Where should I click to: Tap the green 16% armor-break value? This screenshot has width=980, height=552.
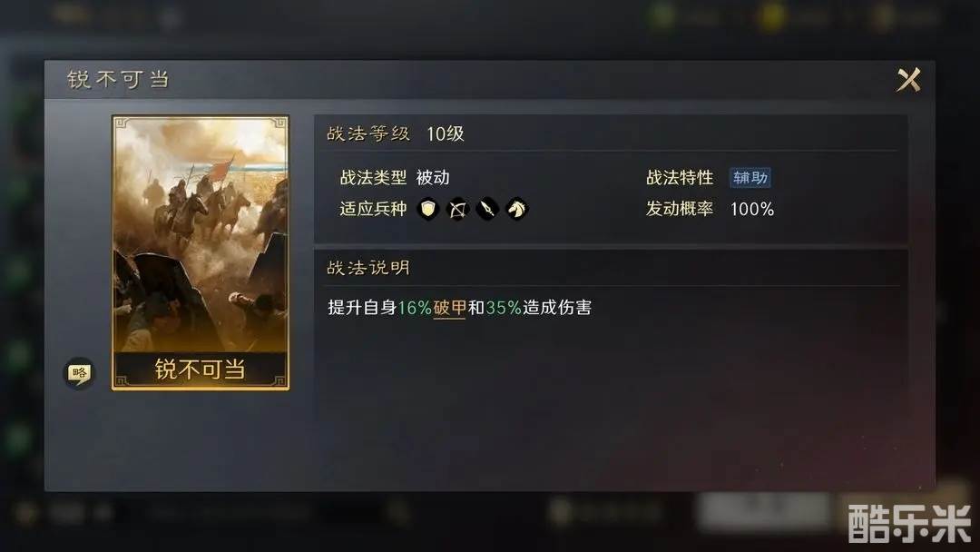tap(415, 308)
